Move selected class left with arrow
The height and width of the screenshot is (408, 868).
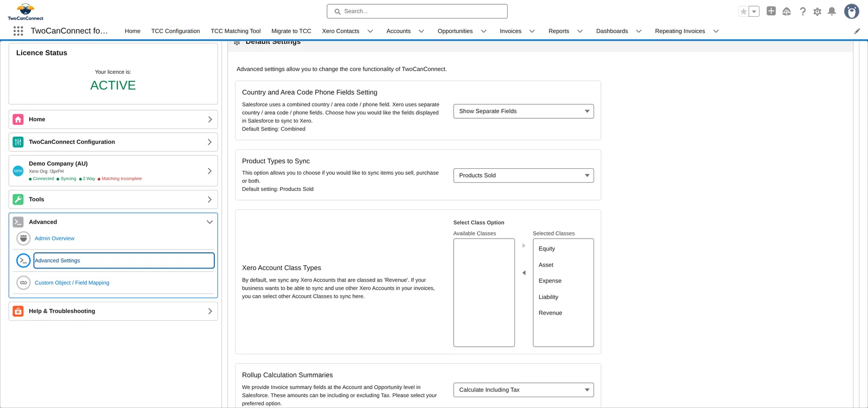point(524,273)
